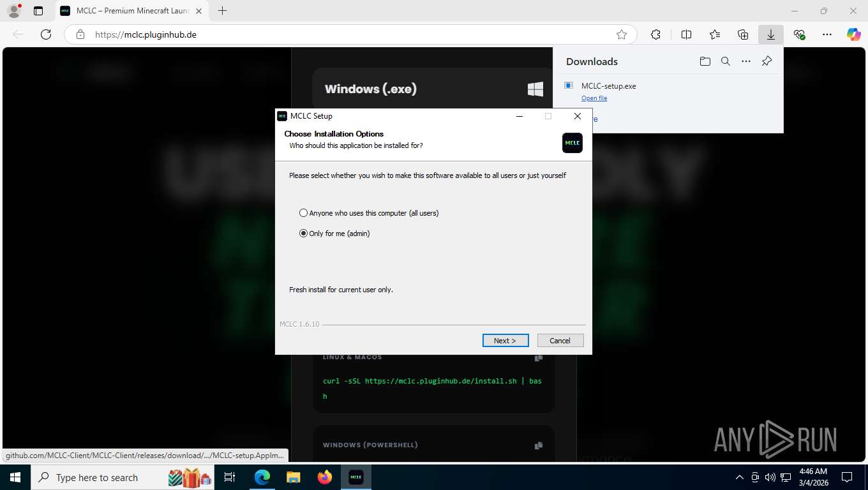
Task: Click the curl install.sh command text
Action: (x=432, y=389)
